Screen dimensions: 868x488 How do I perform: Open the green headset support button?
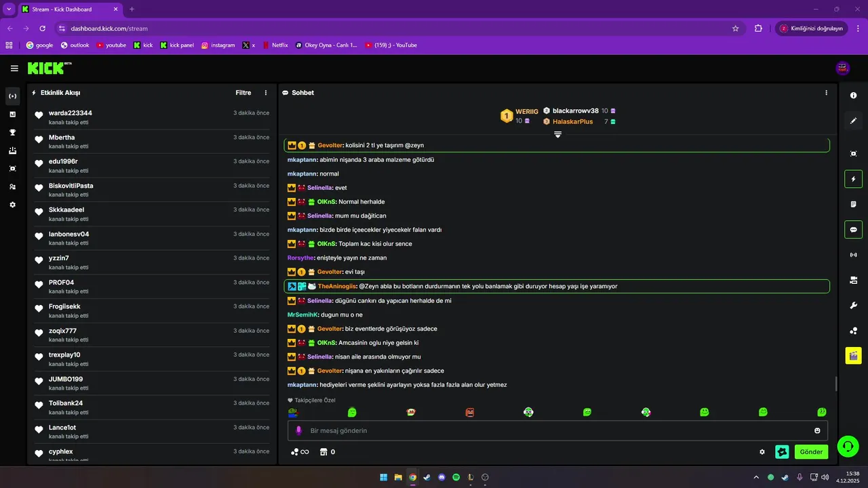click(848, 446)
